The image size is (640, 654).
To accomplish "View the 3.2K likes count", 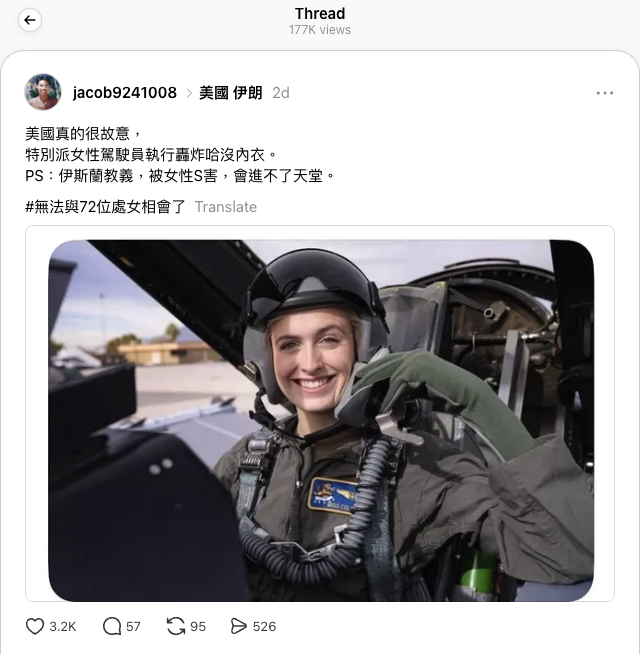I will (63, 626).
